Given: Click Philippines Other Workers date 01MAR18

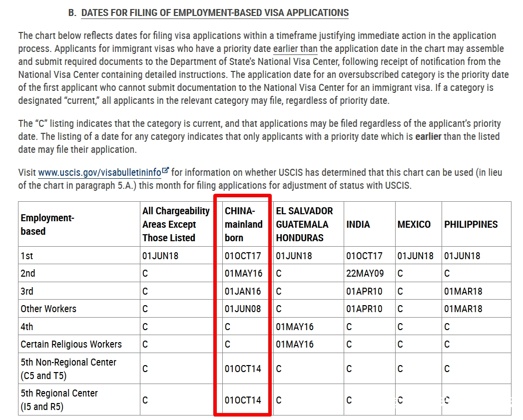Looking at the screenshot, I should 463,309.
